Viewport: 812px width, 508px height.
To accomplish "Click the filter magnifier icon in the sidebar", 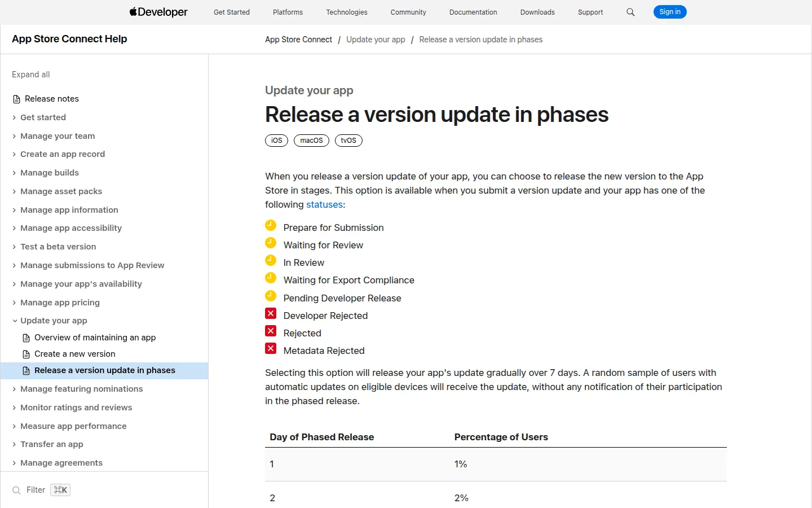I will (x=16, y=491).
